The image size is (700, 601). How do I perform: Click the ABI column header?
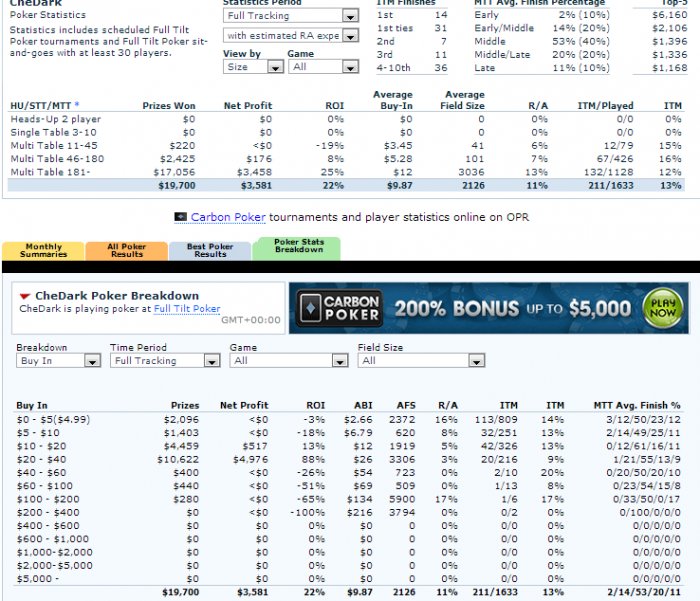pyautogui.click(x=363, y=405)
